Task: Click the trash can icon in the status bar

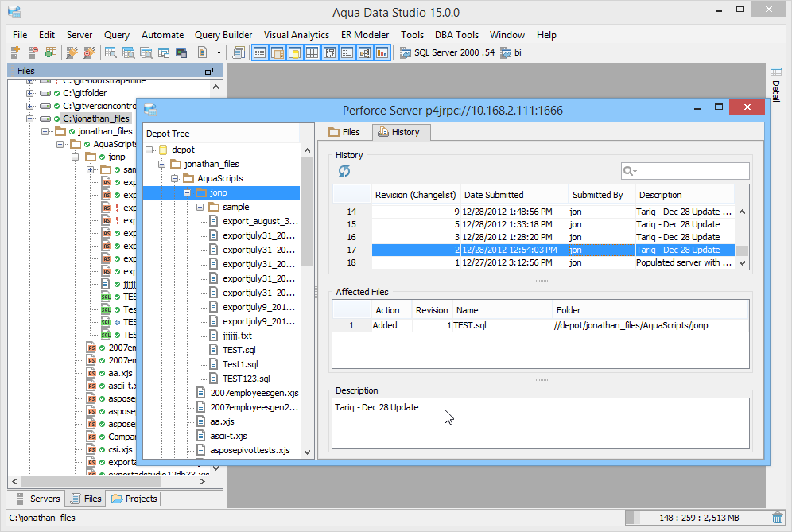Action: point(778,518)
